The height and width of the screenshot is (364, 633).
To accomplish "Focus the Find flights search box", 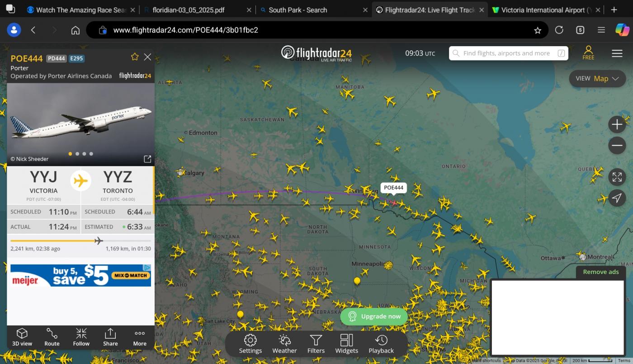I will (508, 53).
